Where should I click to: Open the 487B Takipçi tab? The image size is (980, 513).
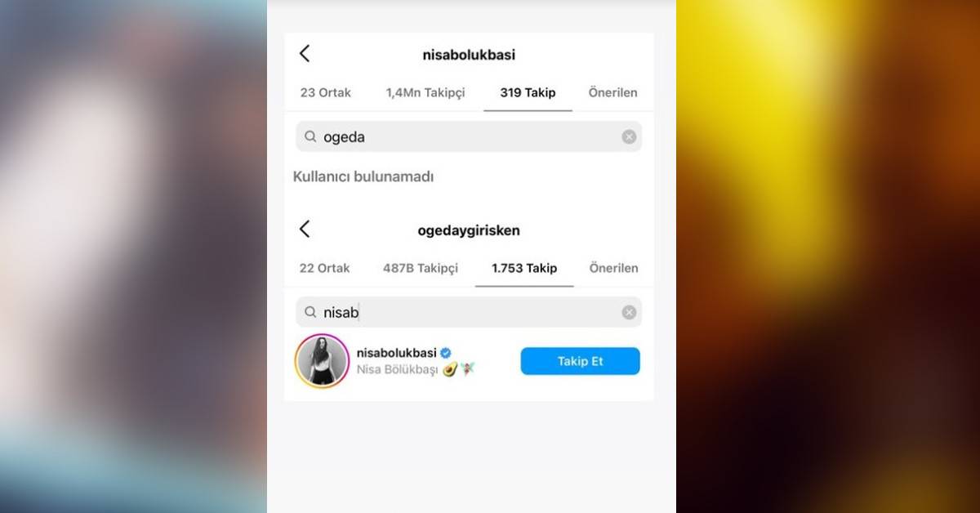click(421, 268)
